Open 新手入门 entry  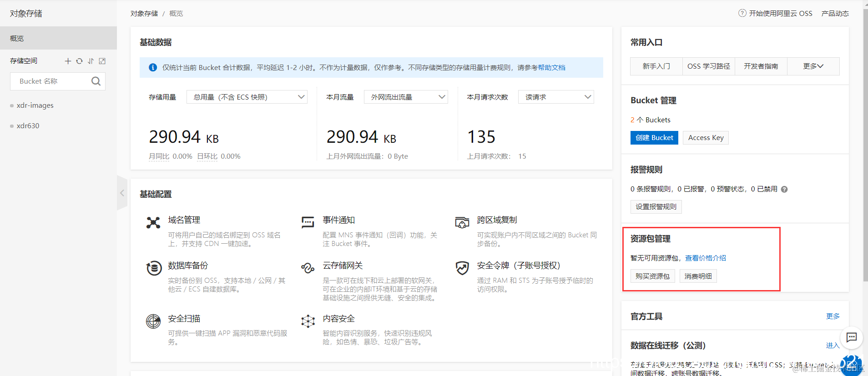tap(656, 66)
